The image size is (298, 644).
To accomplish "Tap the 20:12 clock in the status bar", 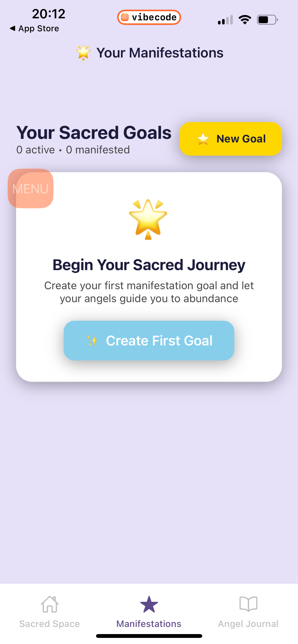I will pyautogui.click(x=49, y=14).
